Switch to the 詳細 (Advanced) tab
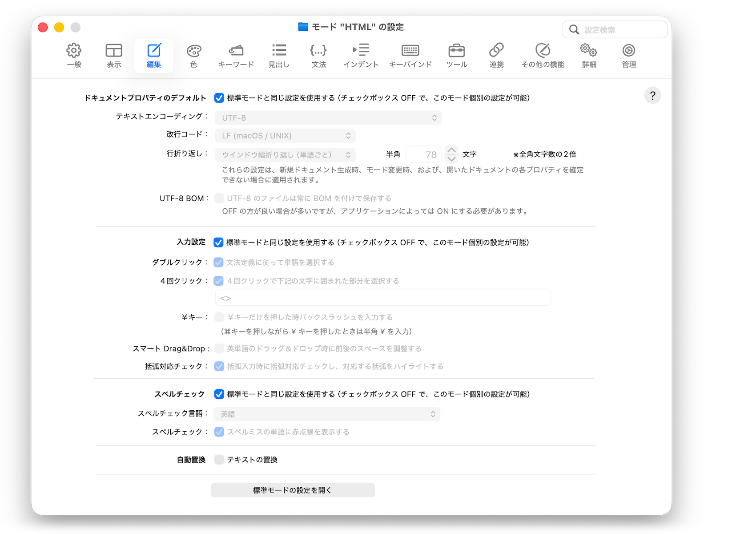The width and height of the screenshot is (756, 534). click(x=589, y=55)
